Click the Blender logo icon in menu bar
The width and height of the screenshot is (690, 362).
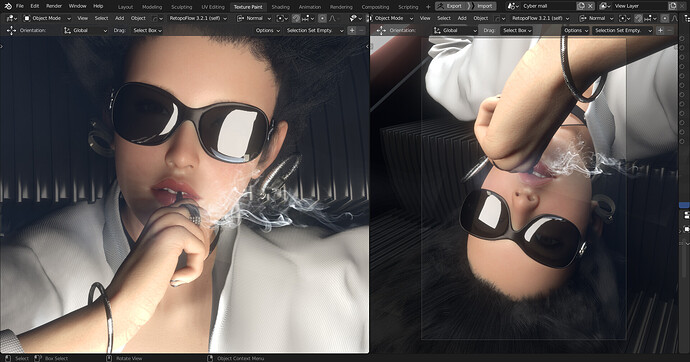[x=8, y=6]
